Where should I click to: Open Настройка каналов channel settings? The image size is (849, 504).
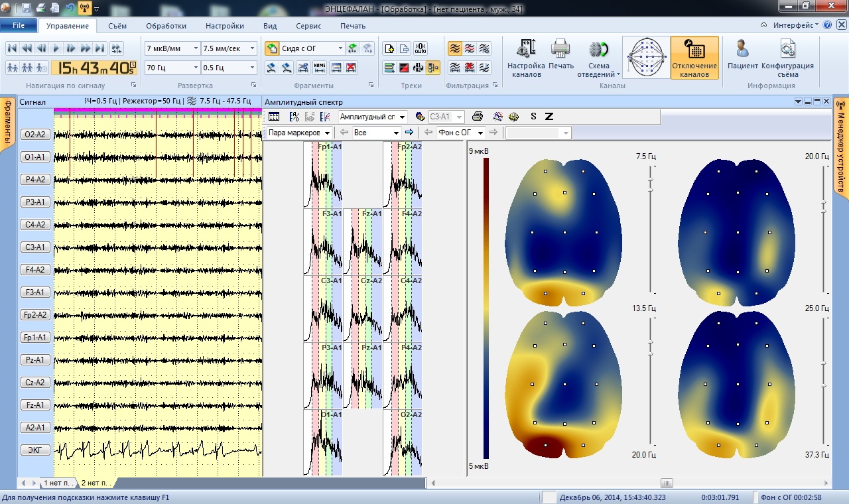click(x=526, y=58)
